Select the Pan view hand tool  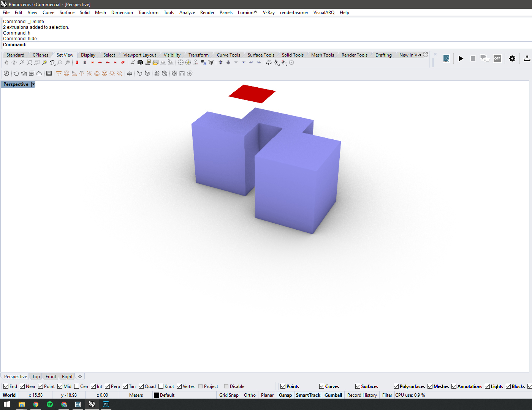pos(6,63)
